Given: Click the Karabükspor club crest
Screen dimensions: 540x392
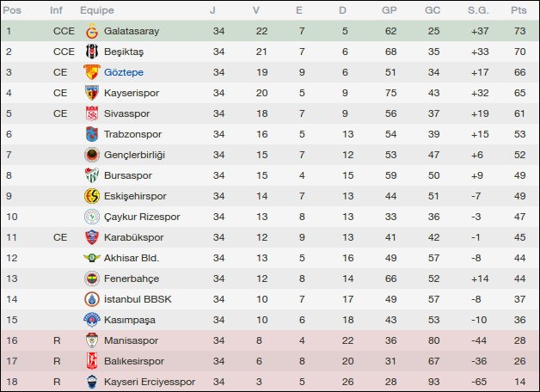Looking at the screenshot, I should [x=91, y=237].
